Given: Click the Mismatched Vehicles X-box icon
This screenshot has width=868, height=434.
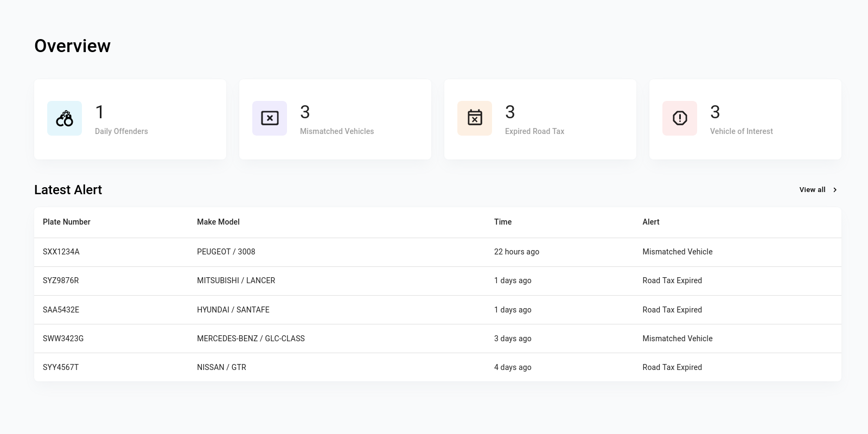Looking at the screenshot, I should (x=270, y=118).
